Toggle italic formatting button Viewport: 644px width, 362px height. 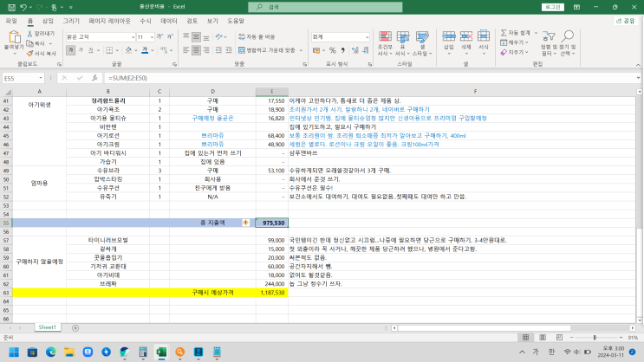pos(82,50)
